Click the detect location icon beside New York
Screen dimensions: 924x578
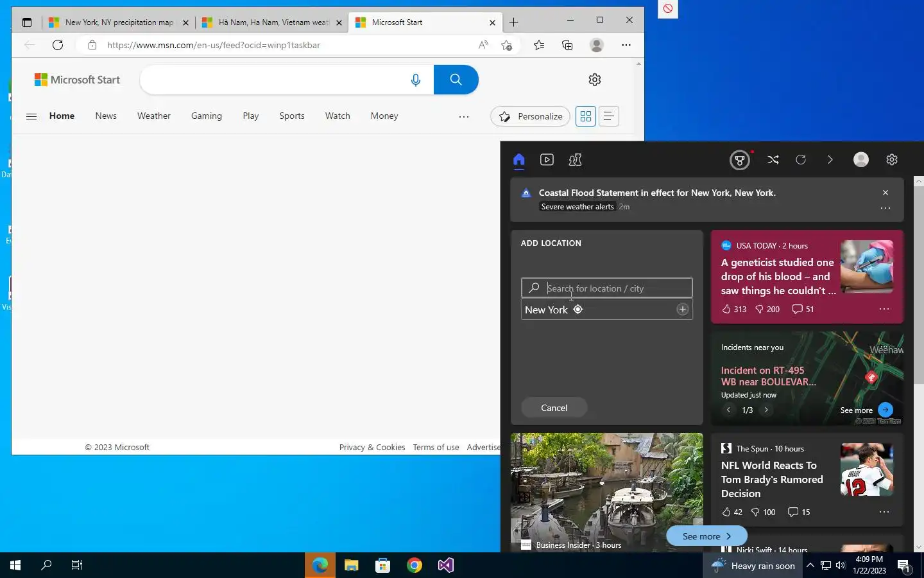[x=578, y=310]
